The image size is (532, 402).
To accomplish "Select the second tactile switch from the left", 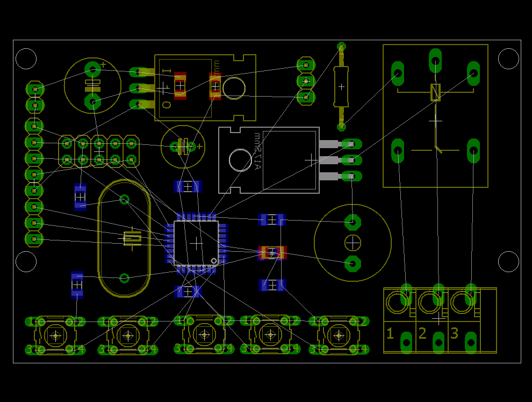I will click(x=128, y=335).
